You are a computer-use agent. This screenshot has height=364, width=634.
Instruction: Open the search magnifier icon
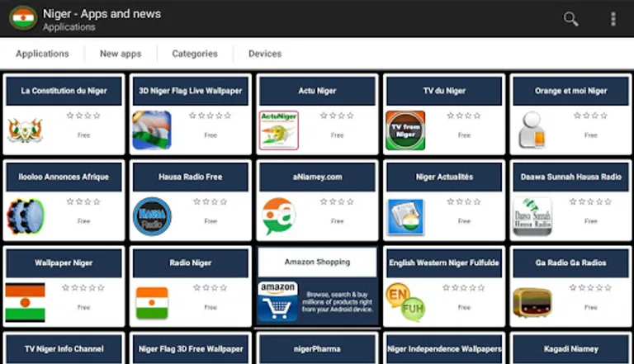pyautogui.click(x=570, y=19)
